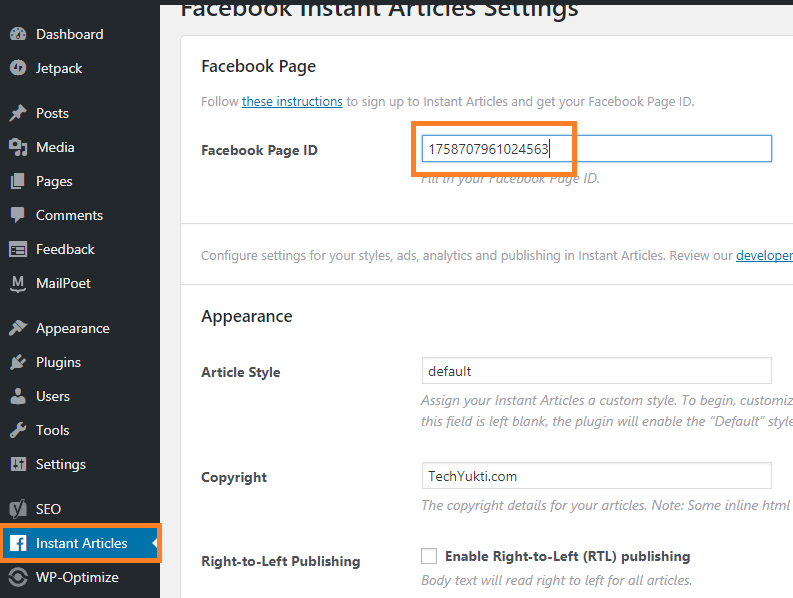793x598 pixels.
Task: Click the Posts pushpin icon
Action: click(18, 113)
